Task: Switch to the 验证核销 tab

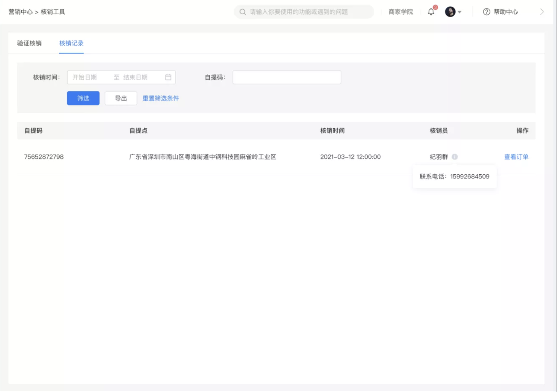Action: [29, 43]
